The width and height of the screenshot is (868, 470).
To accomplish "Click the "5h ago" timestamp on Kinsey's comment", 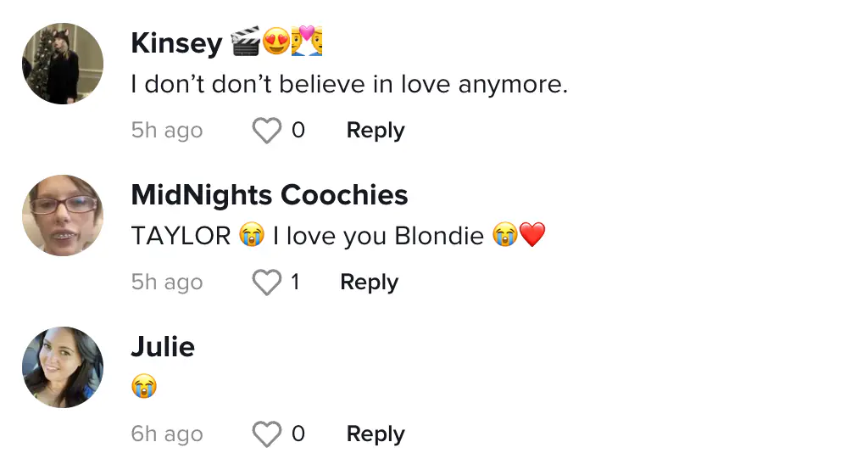I will pyautogui.click(x=167, y=131).
